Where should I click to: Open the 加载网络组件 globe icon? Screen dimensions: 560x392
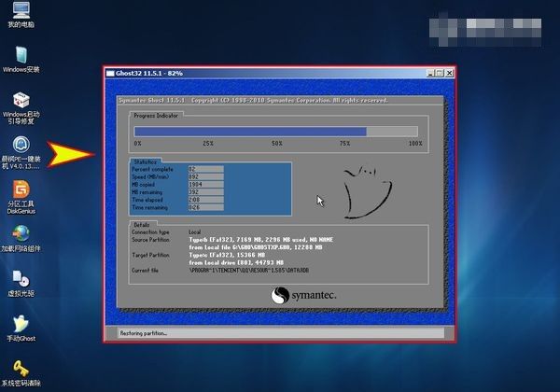[x=21, y=239]
